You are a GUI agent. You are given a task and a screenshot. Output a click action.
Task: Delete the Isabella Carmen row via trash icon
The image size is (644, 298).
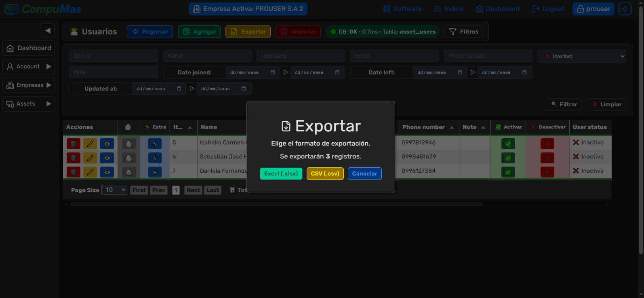(73, 144)
